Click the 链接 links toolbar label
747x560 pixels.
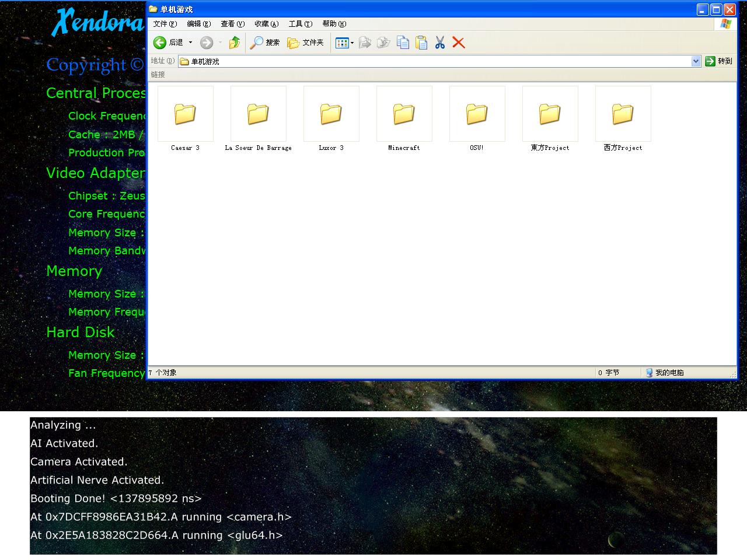point(158,75)
